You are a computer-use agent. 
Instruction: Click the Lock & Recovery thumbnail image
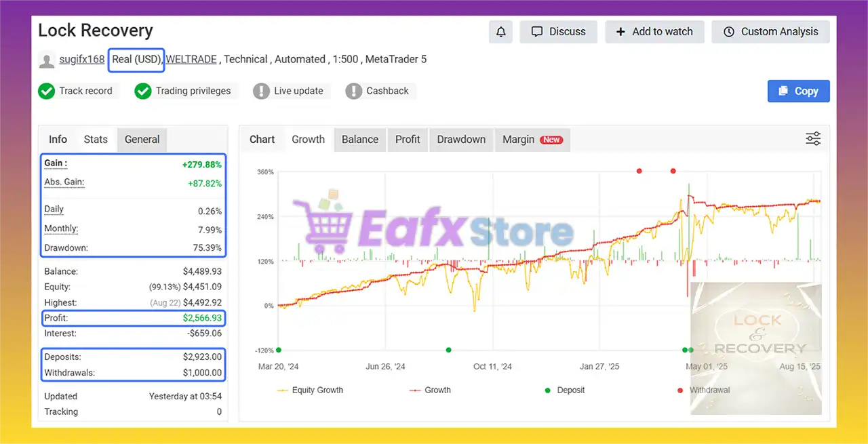tap(756, 348)
